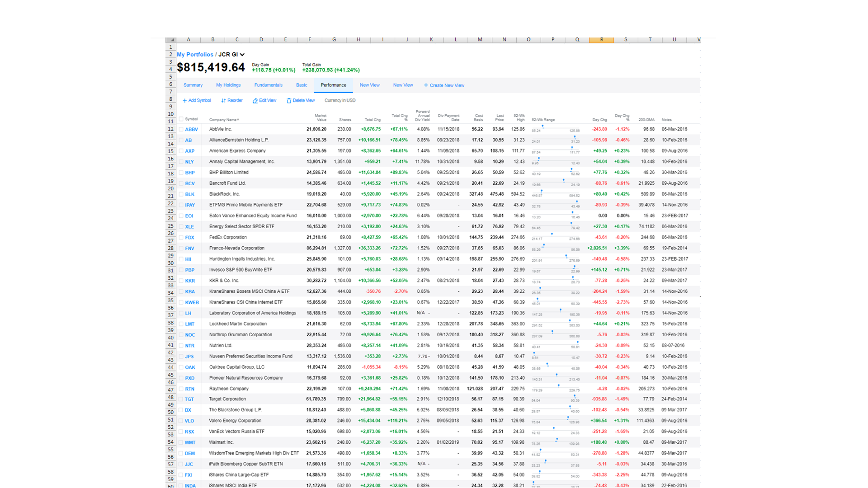Click the Reorder arrows icon
The image size is (868, 488).
[223, 101]
